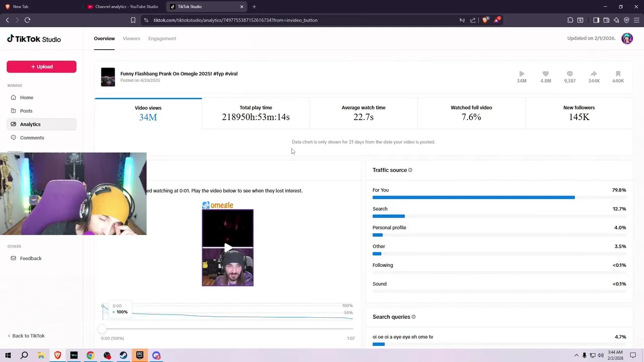
Task: Click the video thumbnail next to the title
Action: click(108, 77)
